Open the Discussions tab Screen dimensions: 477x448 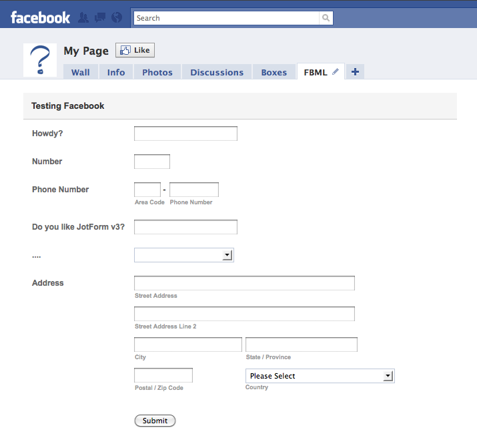coord(217,72)
